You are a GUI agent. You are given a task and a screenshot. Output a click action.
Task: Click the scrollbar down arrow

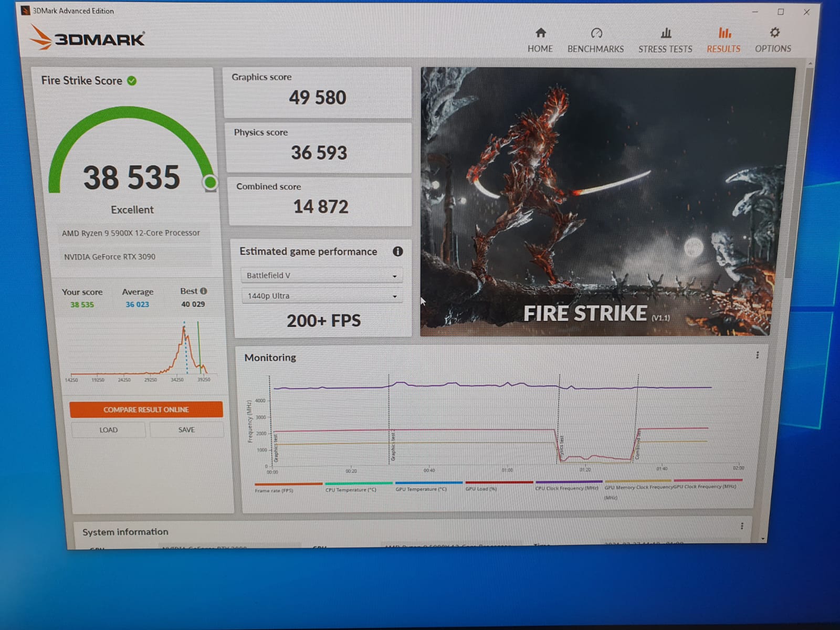(x=762, y=539)
